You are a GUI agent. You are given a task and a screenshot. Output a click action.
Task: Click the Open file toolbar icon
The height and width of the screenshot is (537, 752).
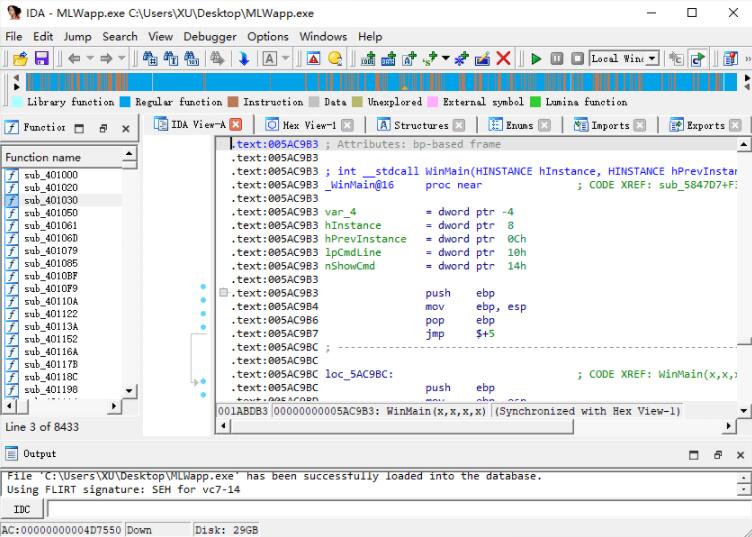coord(19,59)
